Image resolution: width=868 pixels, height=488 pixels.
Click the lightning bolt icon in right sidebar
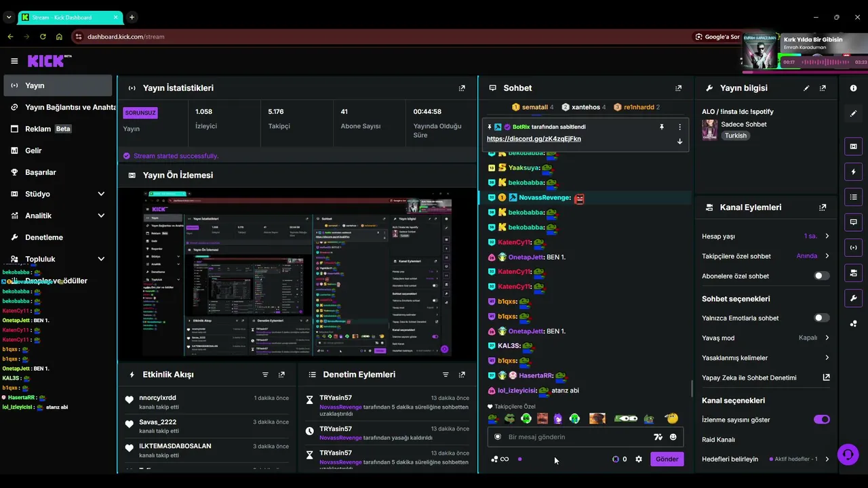click(853, 172)
